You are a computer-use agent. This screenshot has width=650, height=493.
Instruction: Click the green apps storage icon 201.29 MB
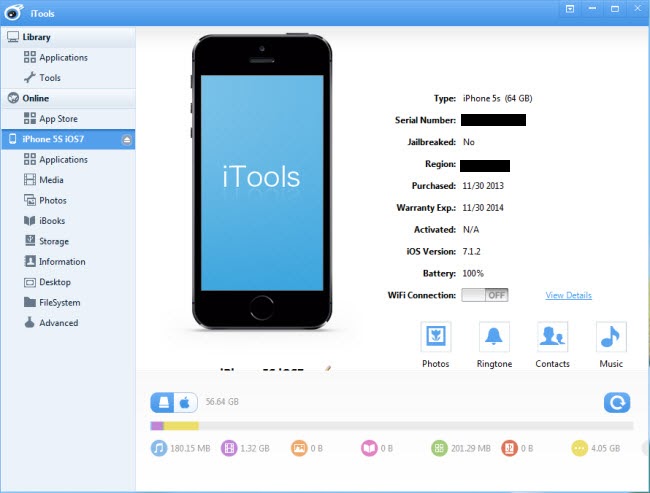pyautogui.click(x=439, y=448)
